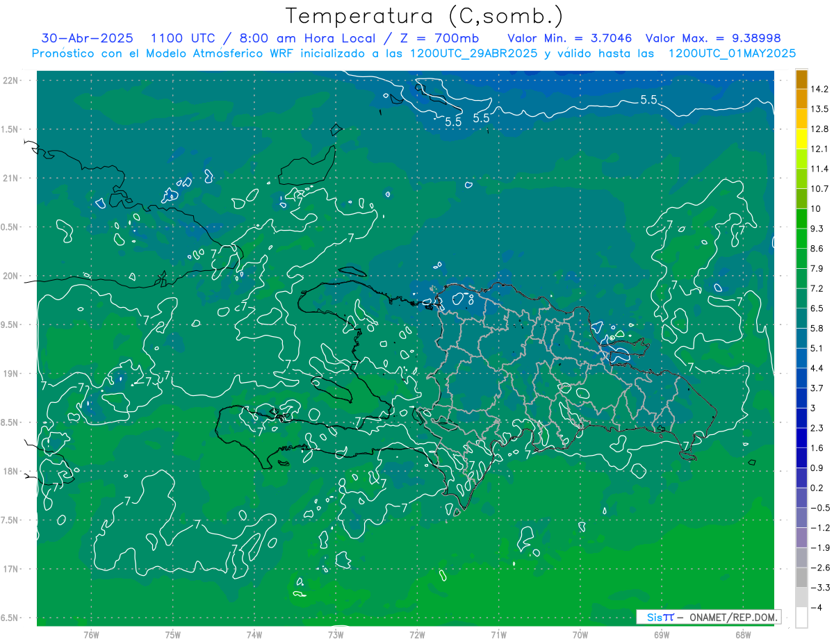Viewport: 834px width, 644px height.
Task: Click the '21N' latitude axis label
Action: [10, 178]
